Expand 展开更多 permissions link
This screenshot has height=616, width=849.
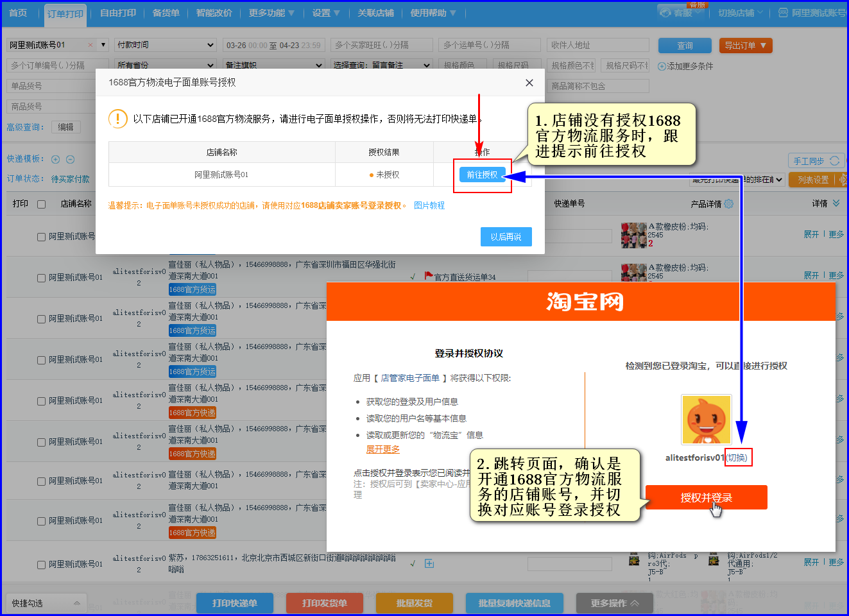pyautogui.click(x=382, y=449)
